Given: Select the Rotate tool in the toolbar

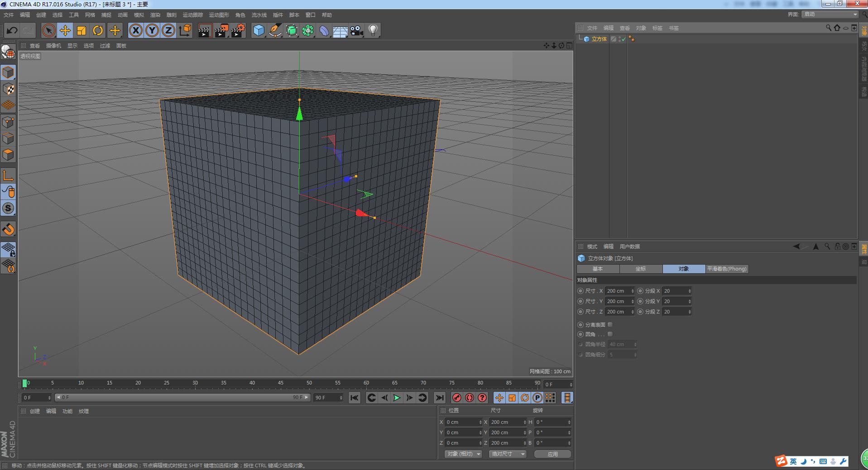Looking at the screenshot, I should (x=98, y=30).
